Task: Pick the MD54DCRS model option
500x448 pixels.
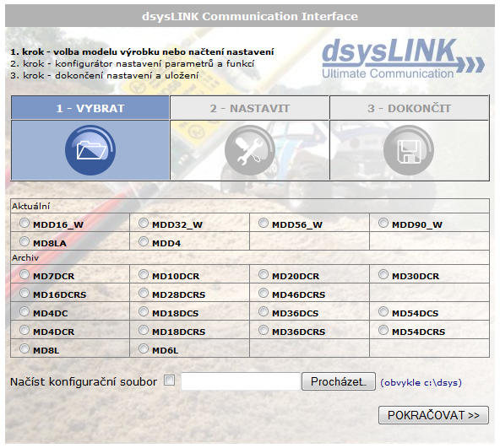Action: (x=383, y=330)
